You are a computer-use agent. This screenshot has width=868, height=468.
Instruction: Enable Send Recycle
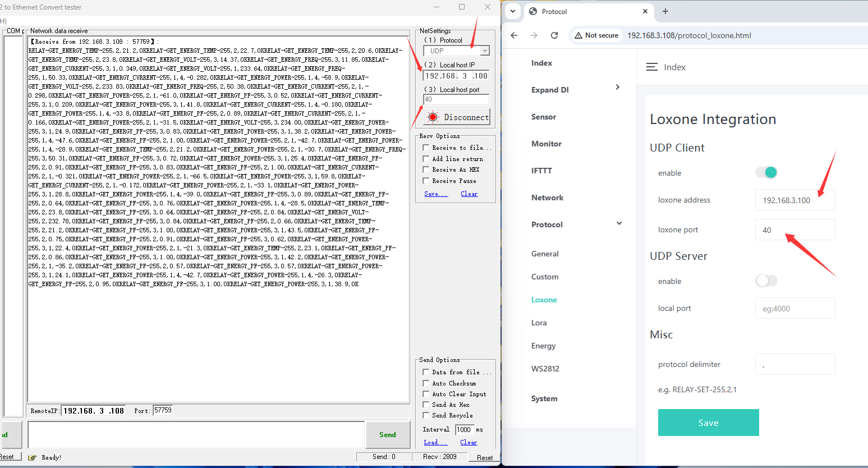(x=426, y=415)
